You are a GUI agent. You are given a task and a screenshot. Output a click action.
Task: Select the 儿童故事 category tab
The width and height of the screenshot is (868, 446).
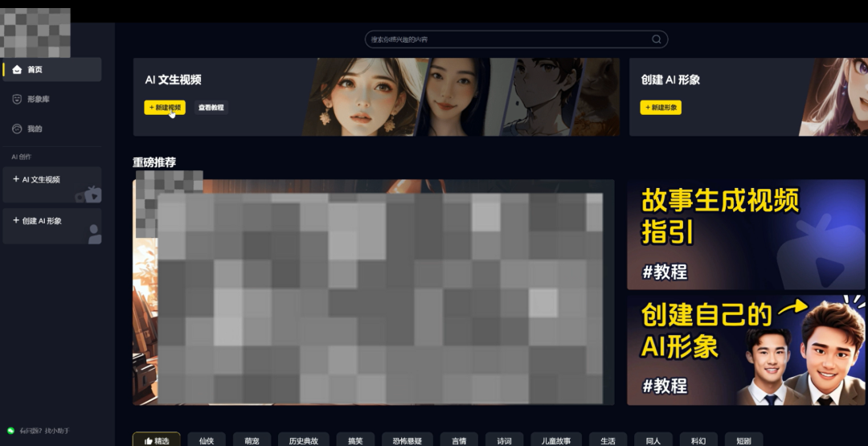[x=556, y=440]
